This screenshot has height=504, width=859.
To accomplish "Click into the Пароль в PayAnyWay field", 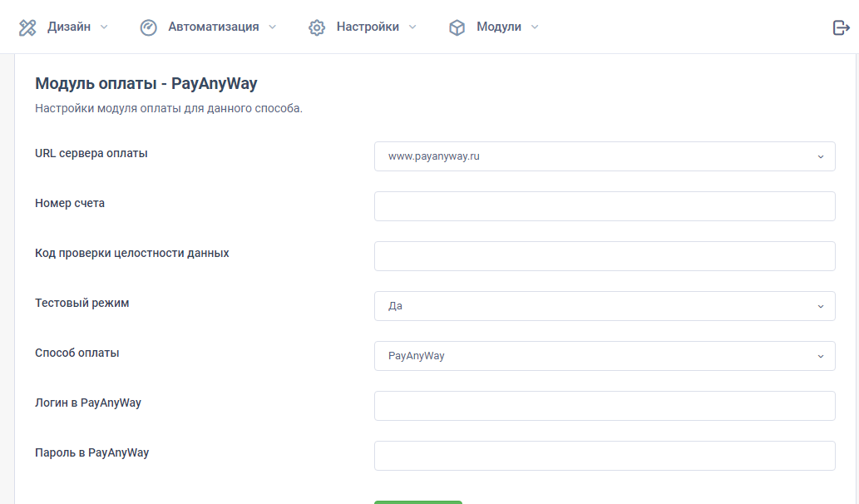I will 605,456.
